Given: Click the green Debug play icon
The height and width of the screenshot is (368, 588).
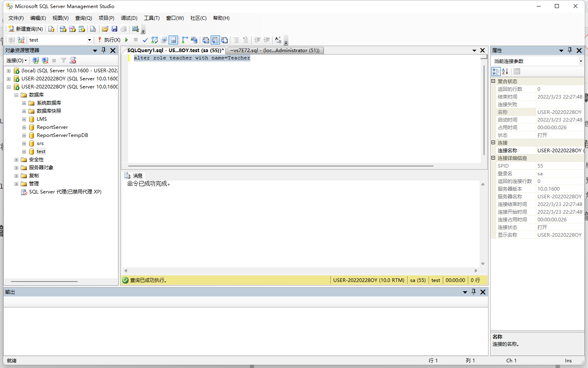Looking at the screenshot, I should pyautogui.click(x=127, y=40).
